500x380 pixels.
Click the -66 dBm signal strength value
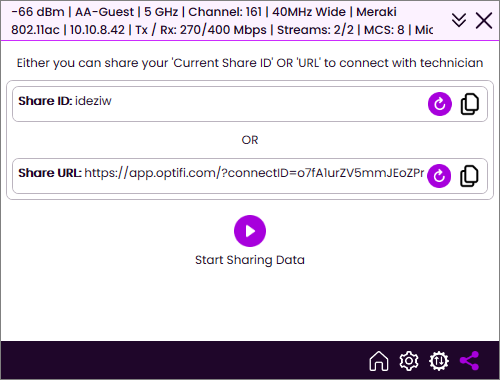coord(38,12)
